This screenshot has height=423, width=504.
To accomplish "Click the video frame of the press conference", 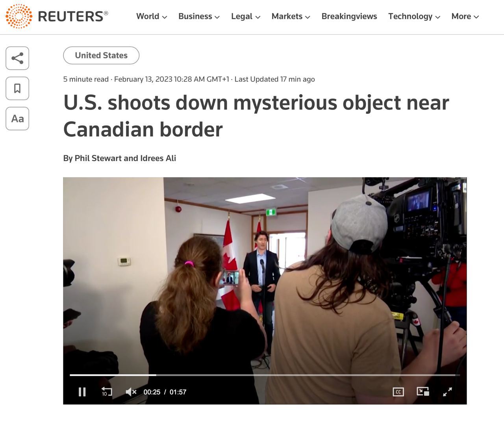I will pos(265,276).
